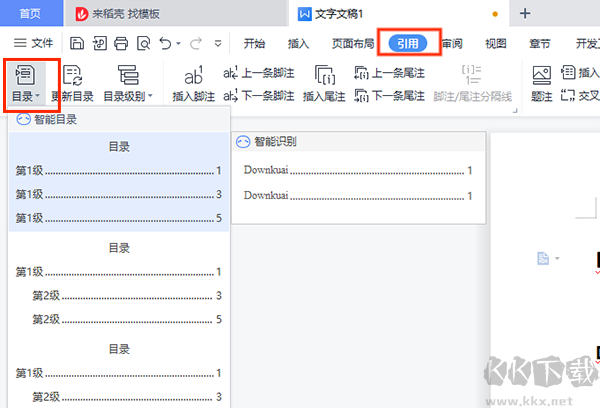Viewport: 600px width, 408px height.
Task: Open the 文件 file menu
Action: pyautogui.click(x=33, y=43)
